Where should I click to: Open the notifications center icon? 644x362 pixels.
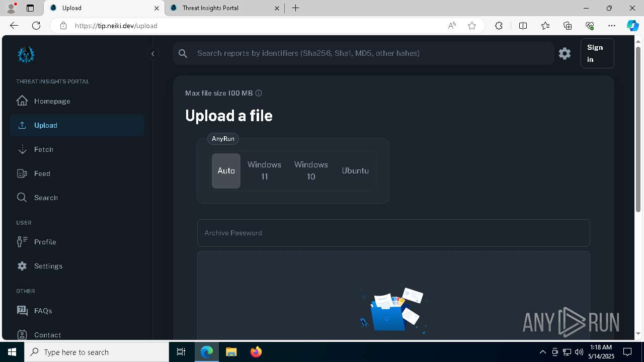tap(627, 352)
